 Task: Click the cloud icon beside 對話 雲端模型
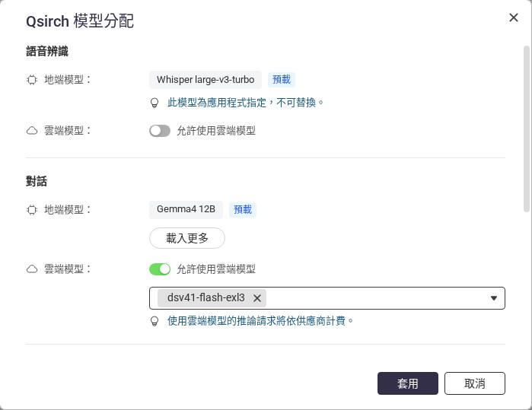(x=32, y=269)
